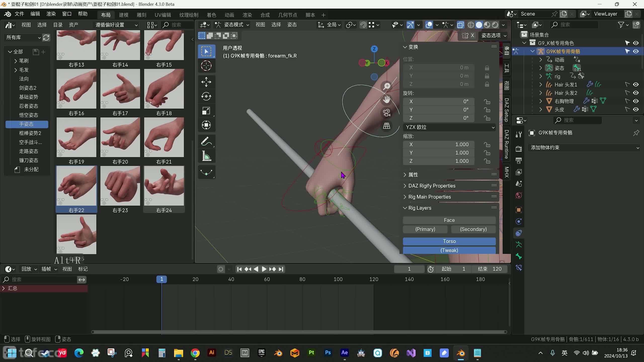Image resolution: width=644 pixels, height=362 pixels.
Task: Select the Breakdowner pose tool
Action: [206, 172]
